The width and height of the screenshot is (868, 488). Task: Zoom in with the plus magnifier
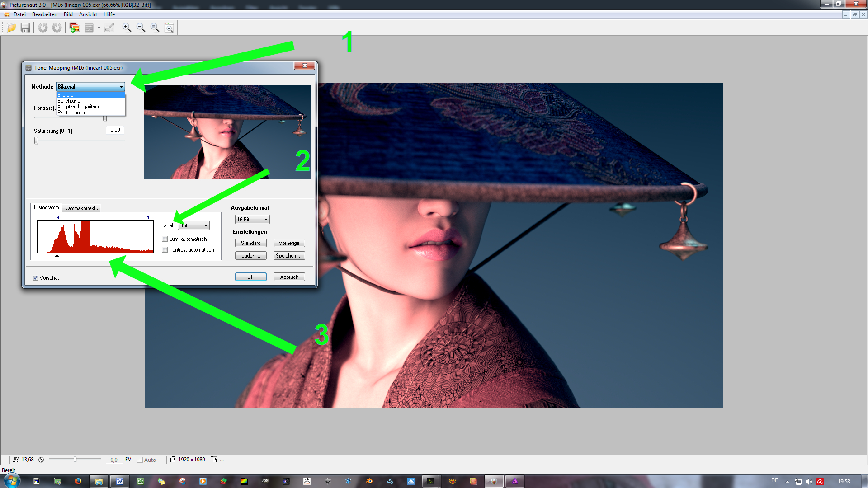tap(127, 28)
